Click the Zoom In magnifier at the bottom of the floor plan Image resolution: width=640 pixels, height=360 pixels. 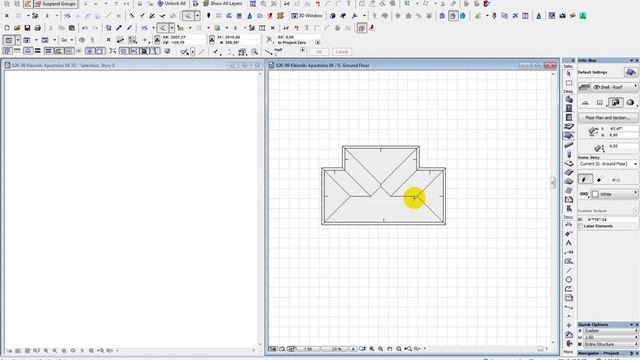371,349
